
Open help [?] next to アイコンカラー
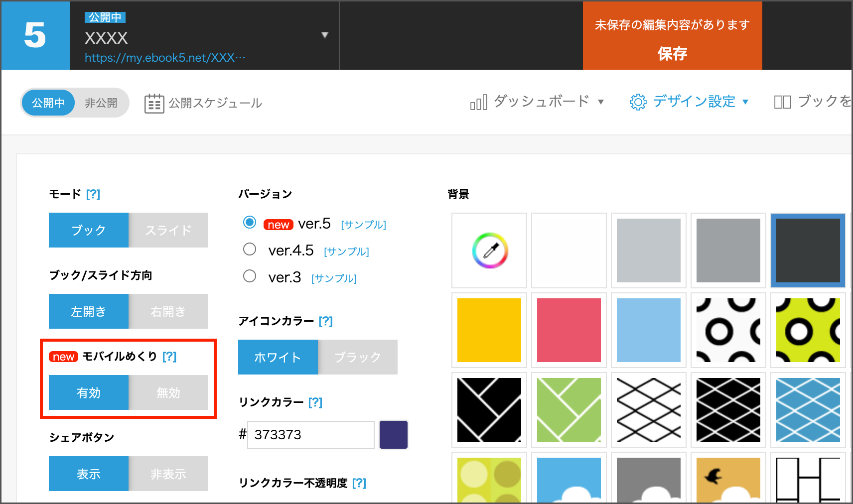point(326,321)
